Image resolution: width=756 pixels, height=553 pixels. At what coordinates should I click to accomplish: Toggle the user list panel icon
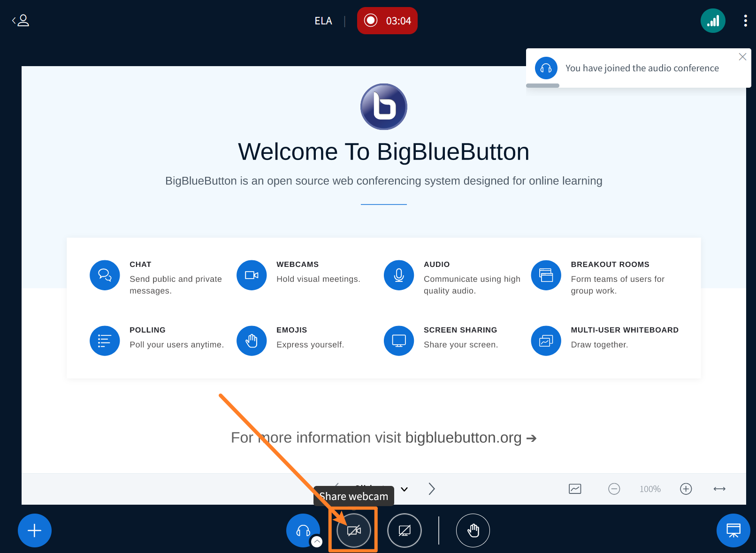tap(21, 21)
